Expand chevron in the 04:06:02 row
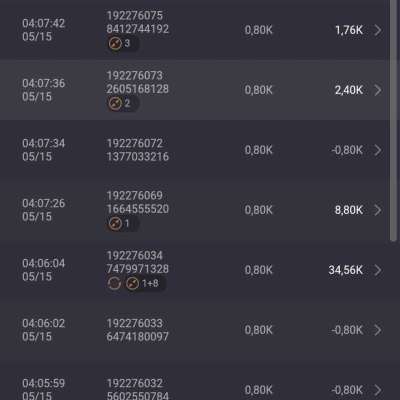 pos(378,330)
